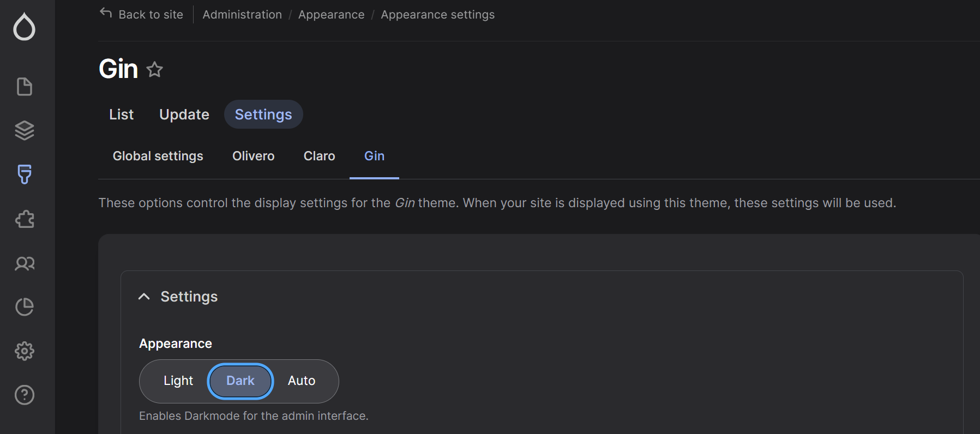Click the Gin page title
Viewport: 980px width, 434px height.
(118, 69)
